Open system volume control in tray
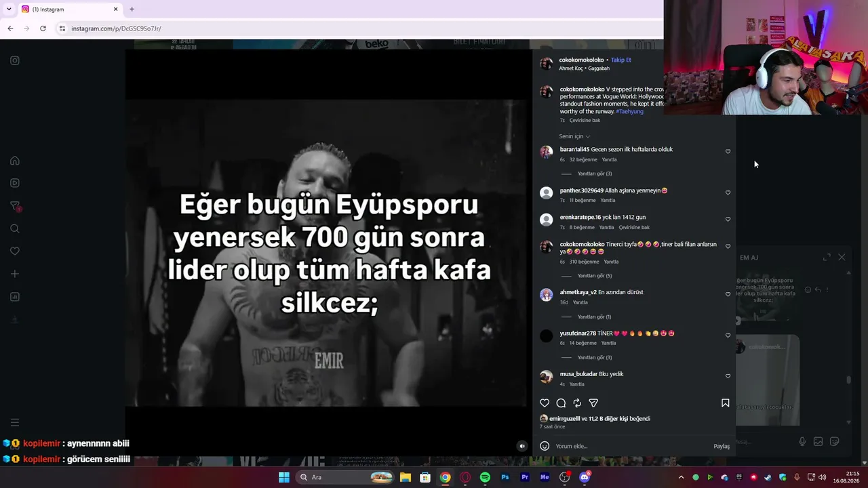 [x=823, y=477]
